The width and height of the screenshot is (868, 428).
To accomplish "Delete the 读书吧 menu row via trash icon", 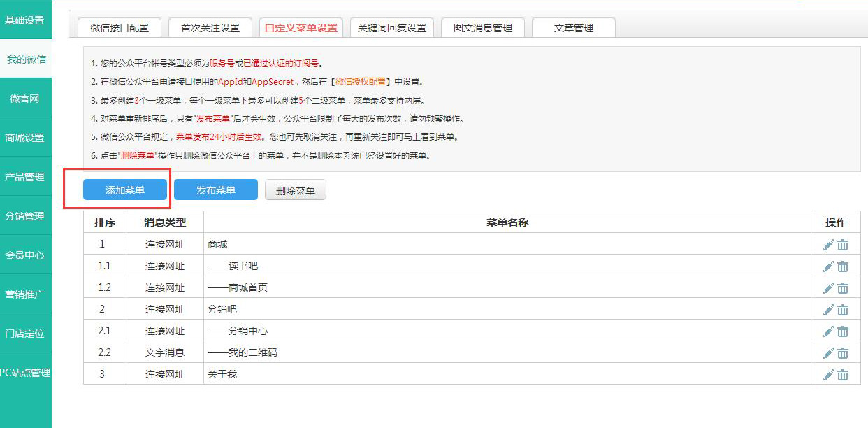I will tap(843, 266).
